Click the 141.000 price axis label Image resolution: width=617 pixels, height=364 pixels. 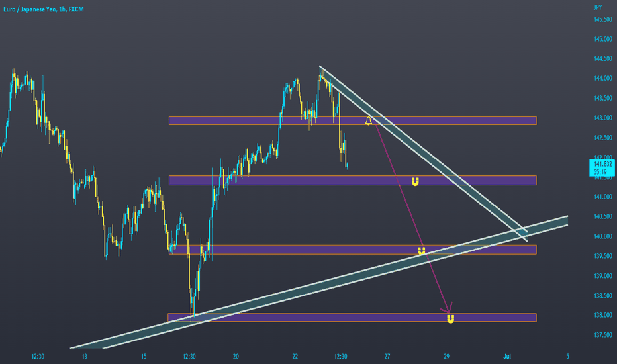point(603,197)
